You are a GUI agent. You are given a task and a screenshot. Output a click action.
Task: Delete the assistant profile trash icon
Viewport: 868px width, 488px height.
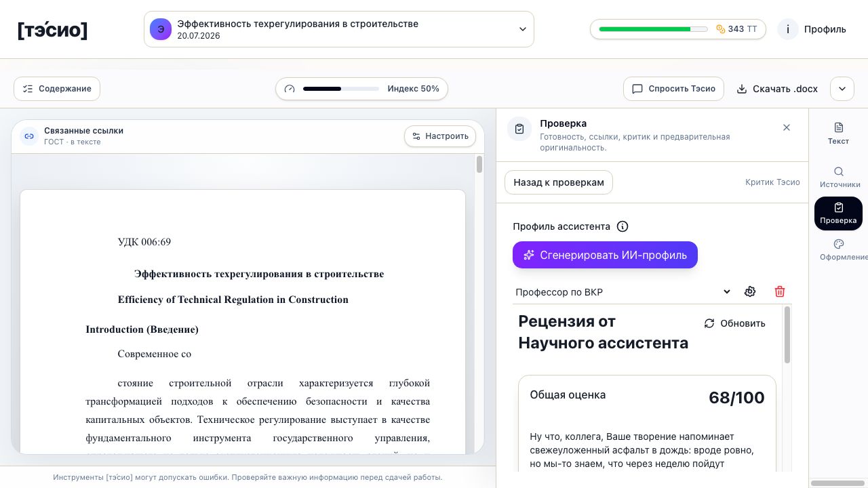pos(780,291)
